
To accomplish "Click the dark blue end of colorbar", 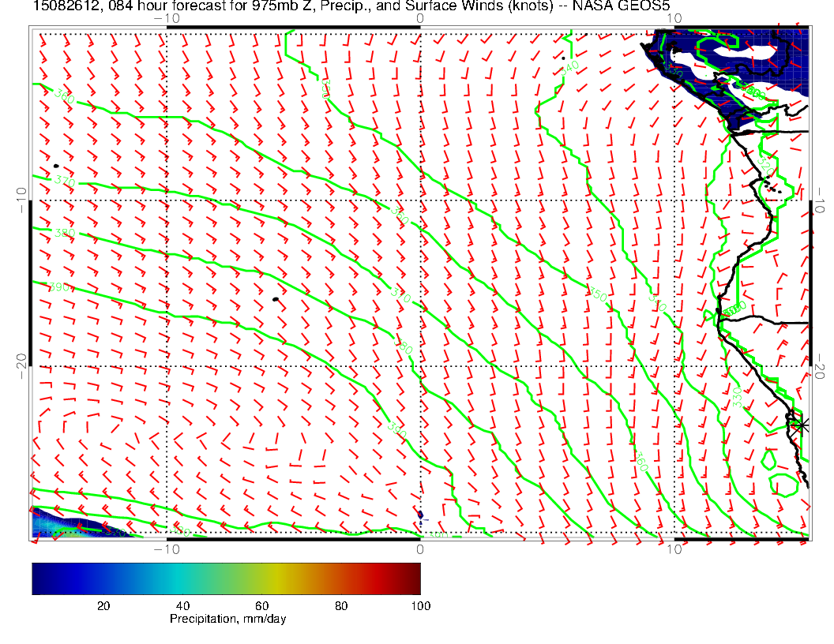I will point(38,578).
